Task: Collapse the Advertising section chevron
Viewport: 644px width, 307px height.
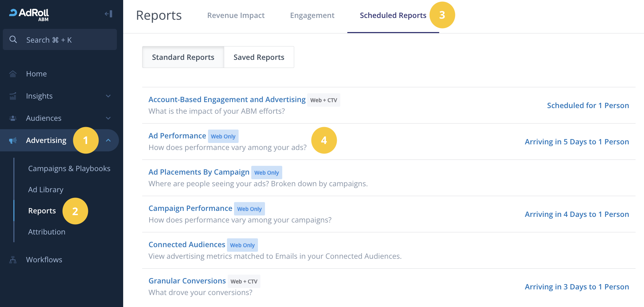Action: pyautogui.click(x=108, y=140)
